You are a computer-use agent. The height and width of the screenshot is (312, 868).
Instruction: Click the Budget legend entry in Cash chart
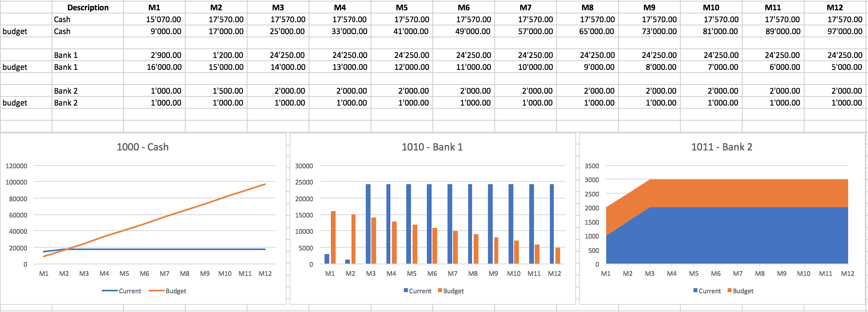[167, 291]
